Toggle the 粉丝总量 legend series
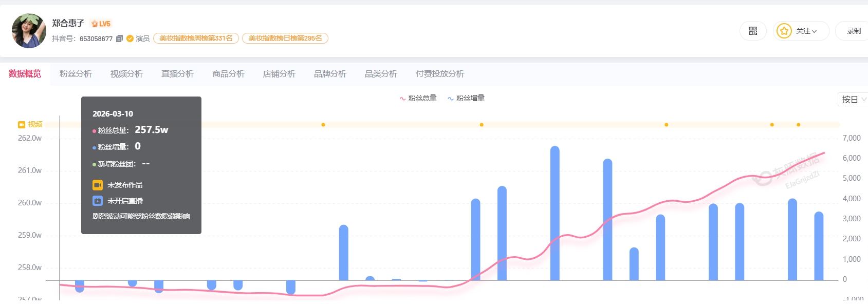 coord(418,98)
